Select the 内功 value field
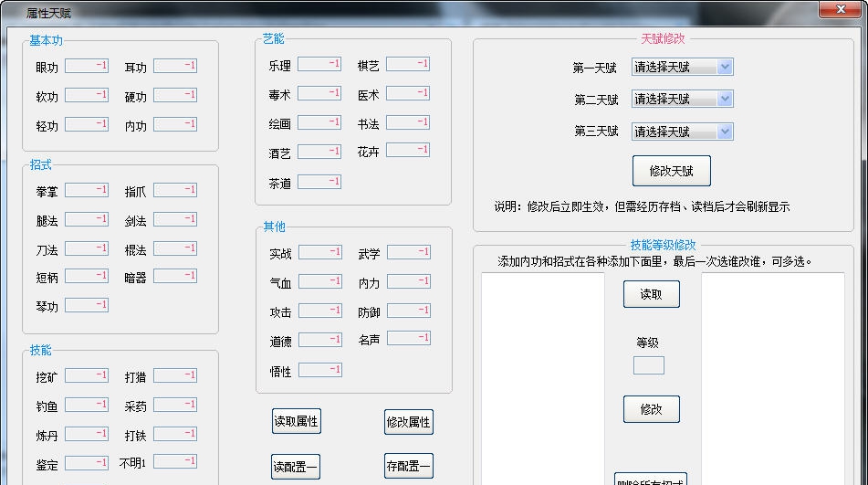This screenshot has width=868, height=485. coord(175,124)
